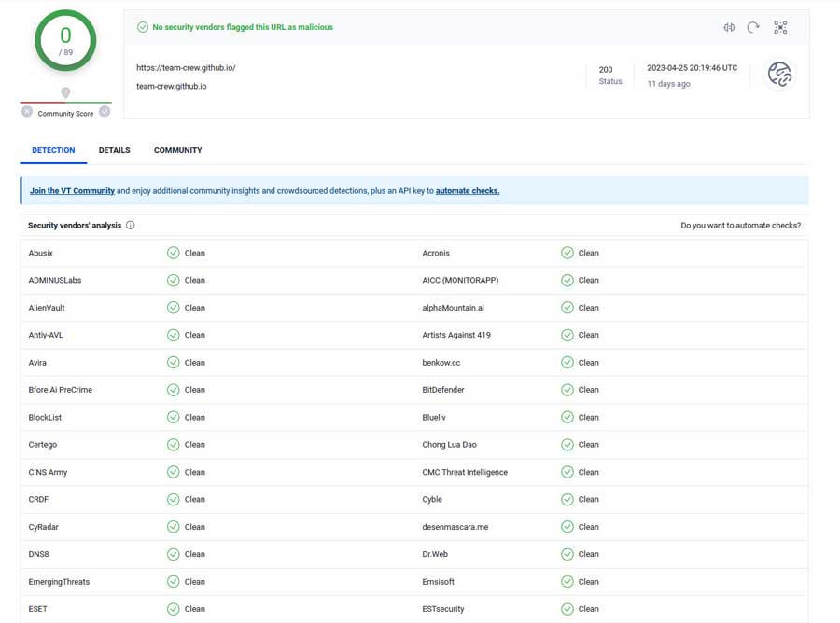840x623 pixels.
Task: Click the 11 days ago text
Action: (668, 84)
